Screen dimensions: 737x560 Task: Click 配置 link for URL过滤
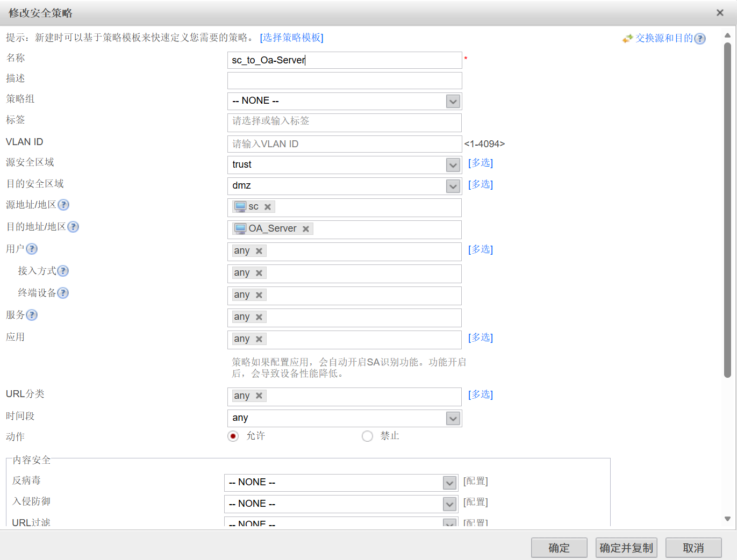pos(476,522)
